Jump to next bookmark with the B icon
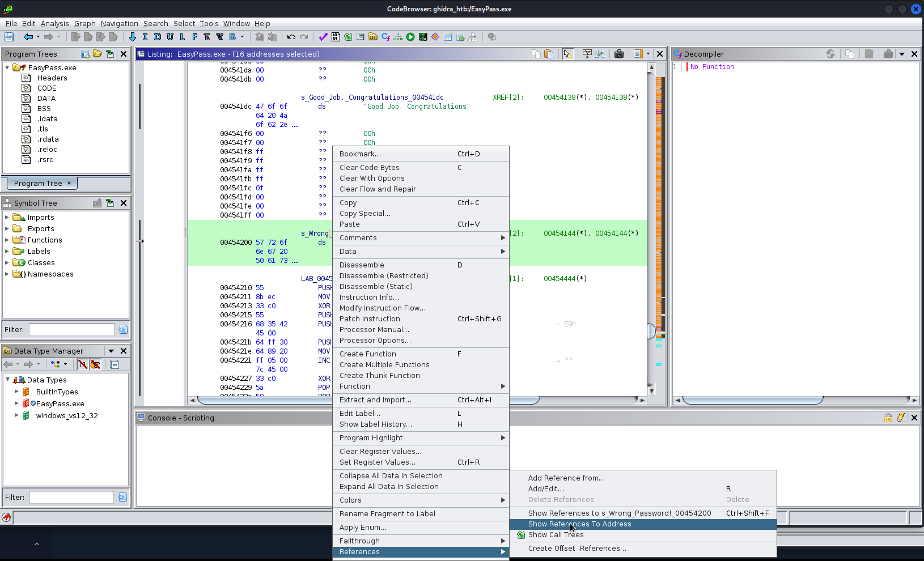Screen dimensions: 924x561 pyautogui.click(x=232, y=37)
